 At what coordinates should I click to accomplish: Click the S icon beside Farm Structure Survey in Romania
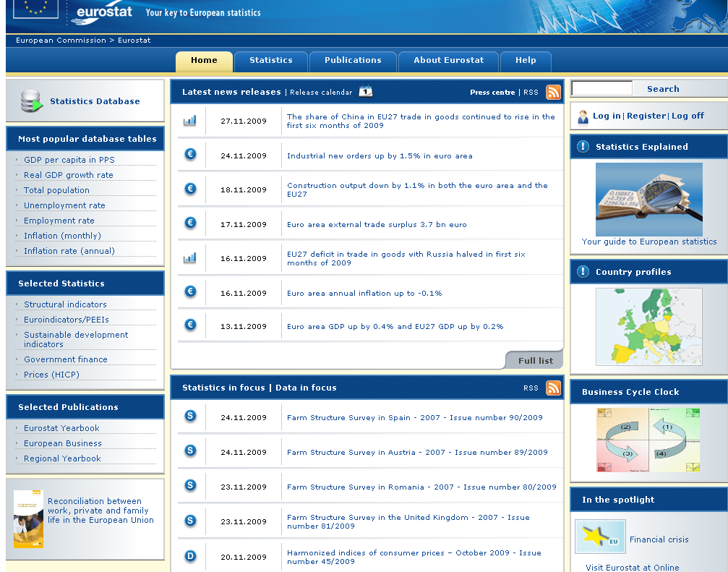[190, 486]
